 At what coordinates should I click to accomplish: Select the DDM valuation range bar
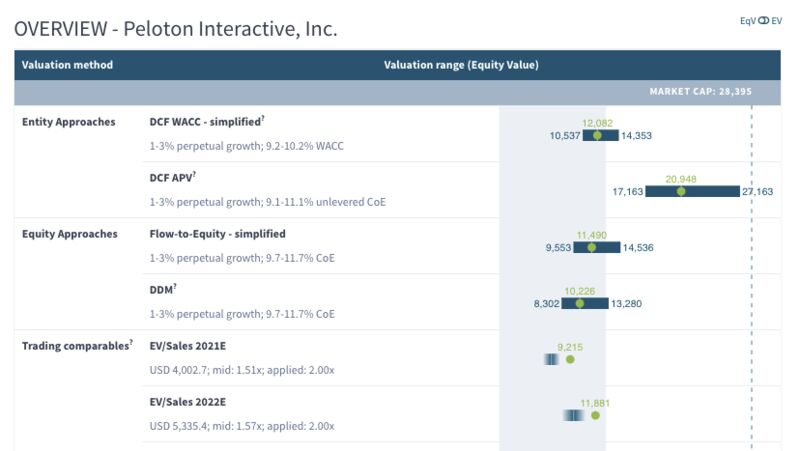click(x=577, y=303)
